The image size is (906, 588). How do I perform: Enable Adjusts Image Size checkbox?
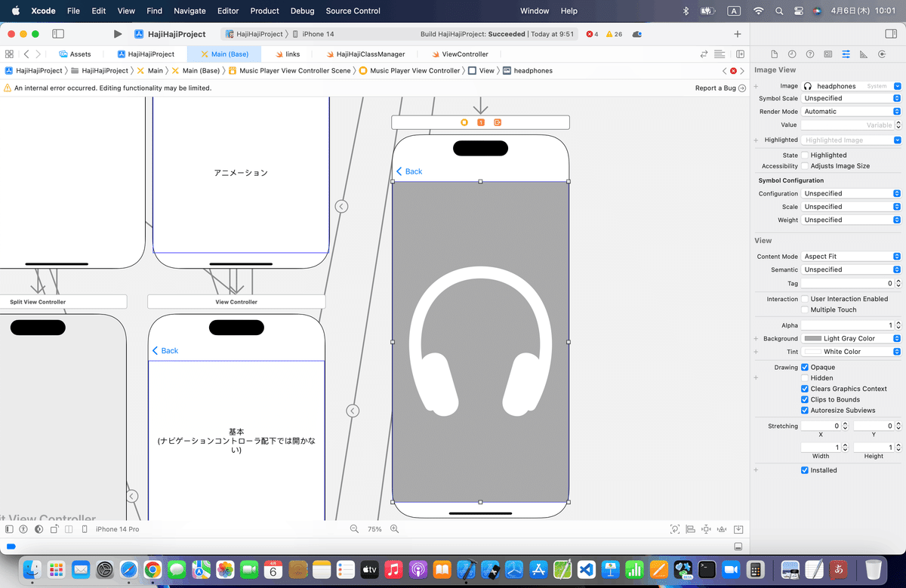805,166
